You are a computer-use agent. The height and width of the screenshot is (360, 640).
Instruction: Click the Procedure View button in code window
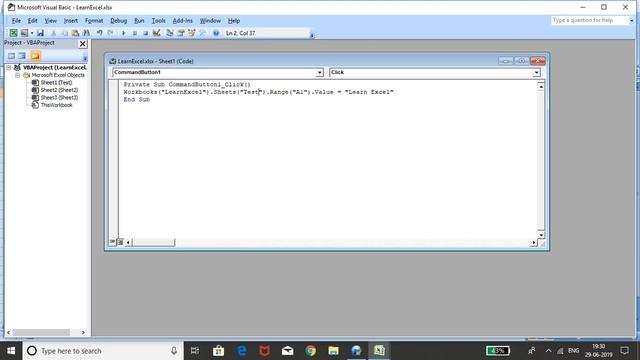[112, 242]
